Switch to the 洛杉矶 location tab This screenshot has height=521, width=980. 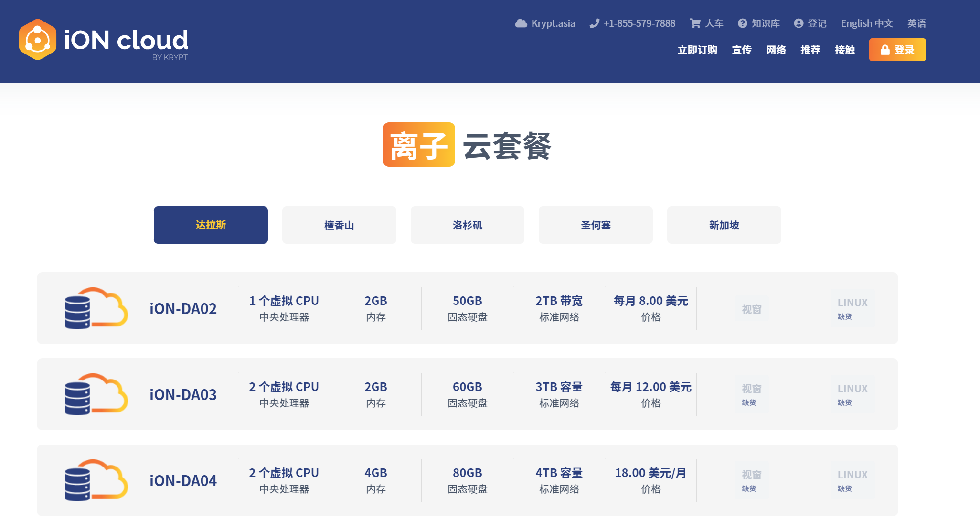pos(467,225)
